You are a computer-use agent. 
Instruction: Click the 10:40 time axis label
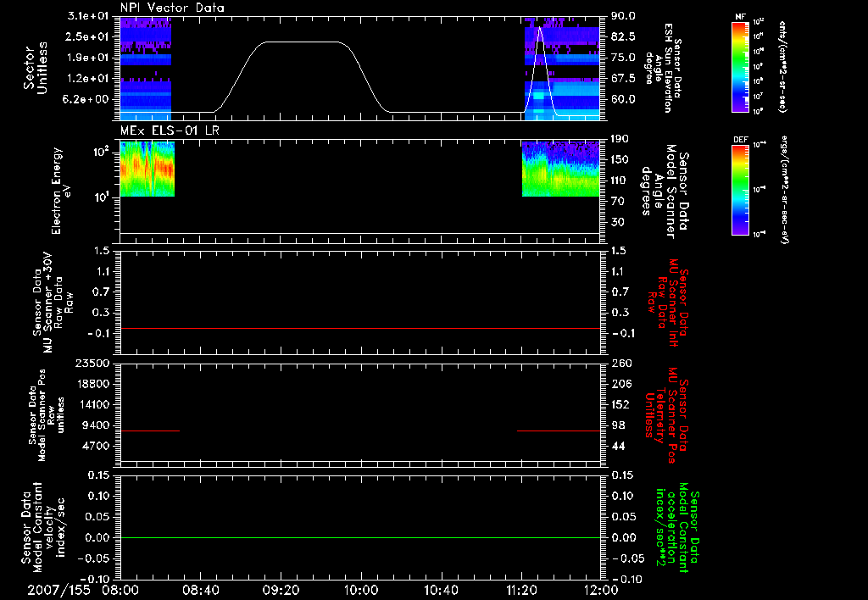(x=441, y=590)
